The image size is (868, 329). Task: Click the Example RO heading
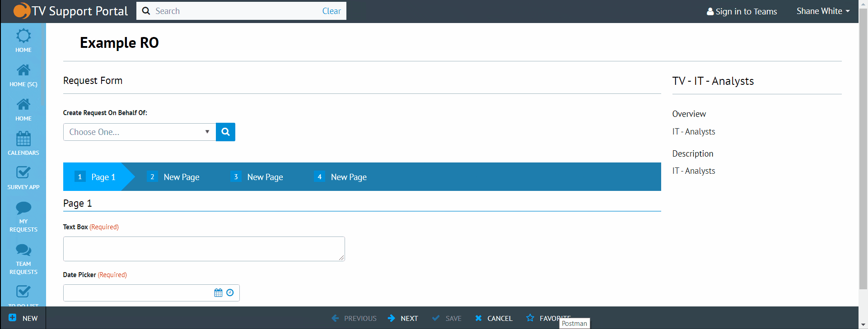click(x=119, y=43)
